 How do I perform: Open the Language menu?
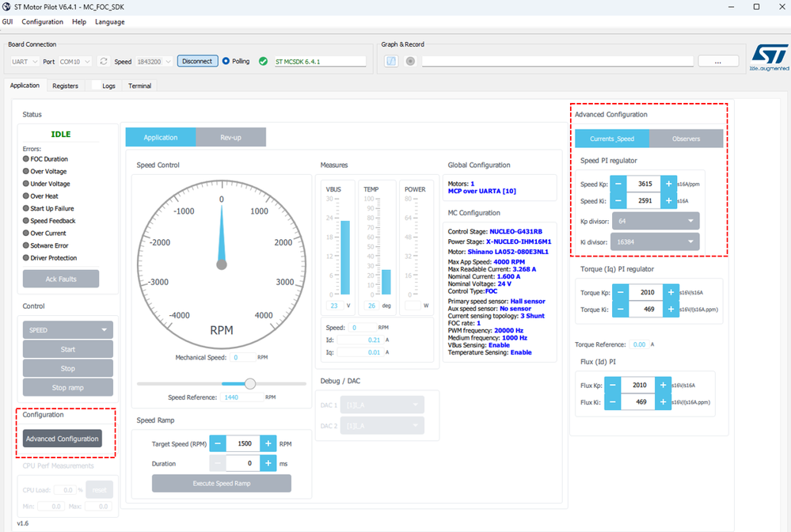click(109, 21)
